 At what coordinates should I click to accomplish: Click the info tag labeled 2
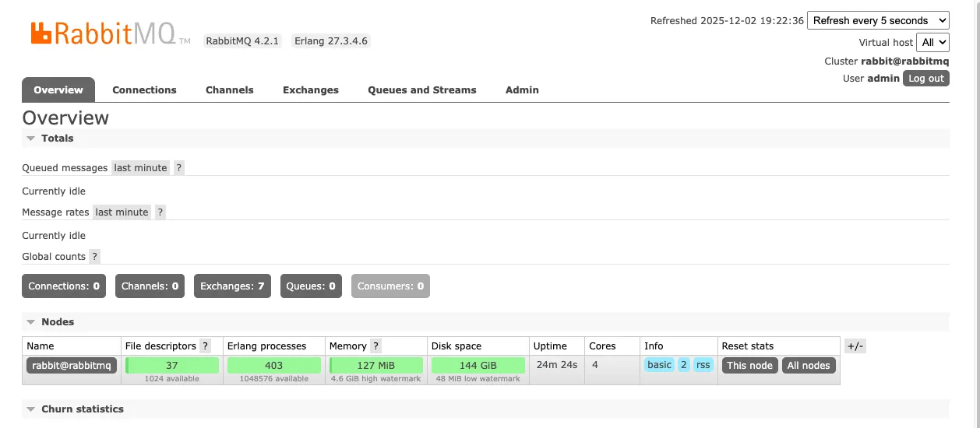pos(684,365)
